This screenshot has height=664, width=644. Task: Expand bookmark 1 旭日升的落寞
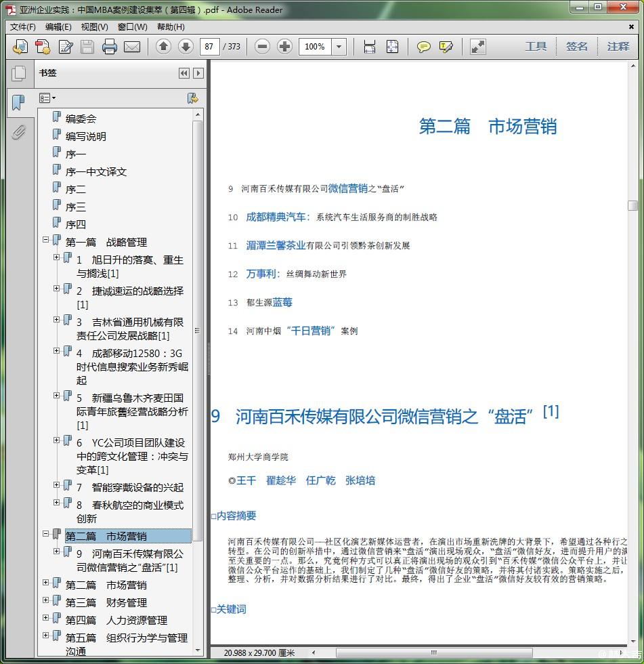[56, 257]
